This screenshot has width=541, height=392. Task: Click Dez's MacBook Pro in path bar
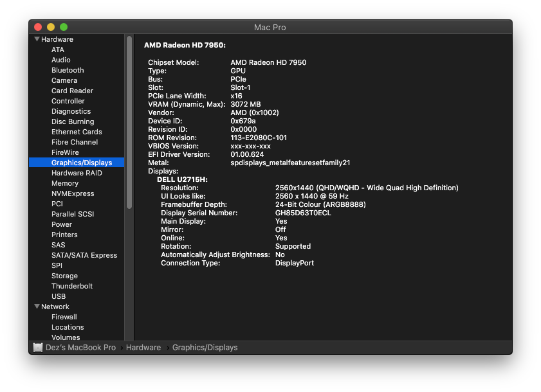point(81,348)
